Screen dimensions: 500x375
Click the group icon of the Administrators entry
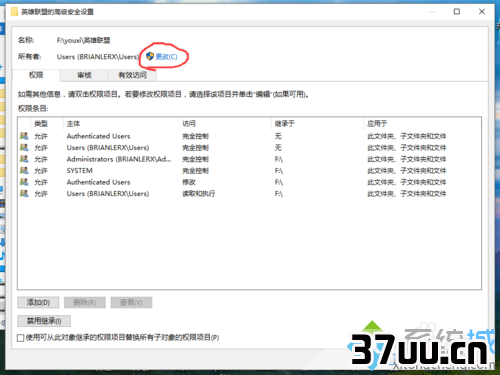pyautogui.click(x=24, y=159)
